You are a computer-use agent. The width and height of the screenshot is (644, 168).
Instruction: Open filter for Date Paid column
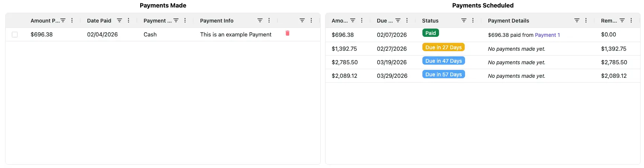pos(119,21)
